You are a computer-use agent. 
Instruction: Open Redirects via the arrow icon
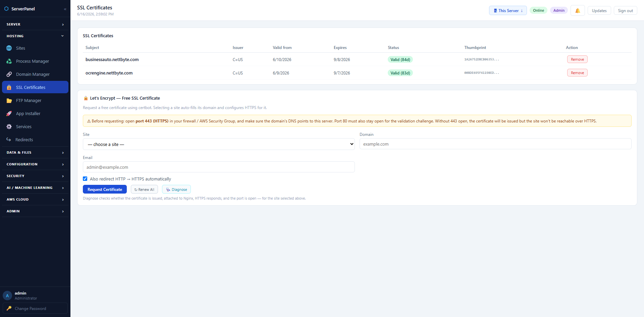(x=9, y=140)
